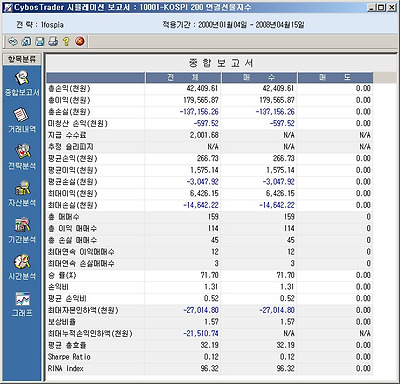400x384 pixels.
Task: Click the refresh arrows toolbar icon
Action: (x=13, y=41)
